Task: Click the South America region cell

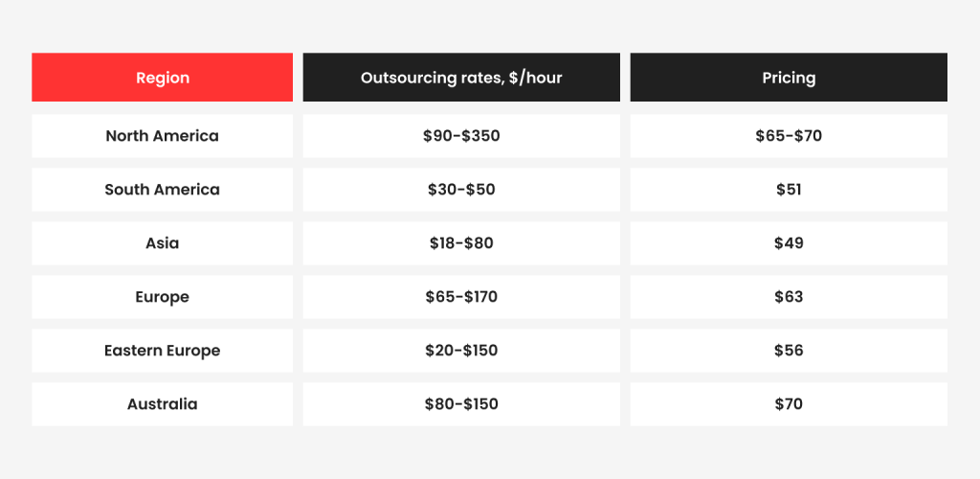Action: (x=162, y=190)
